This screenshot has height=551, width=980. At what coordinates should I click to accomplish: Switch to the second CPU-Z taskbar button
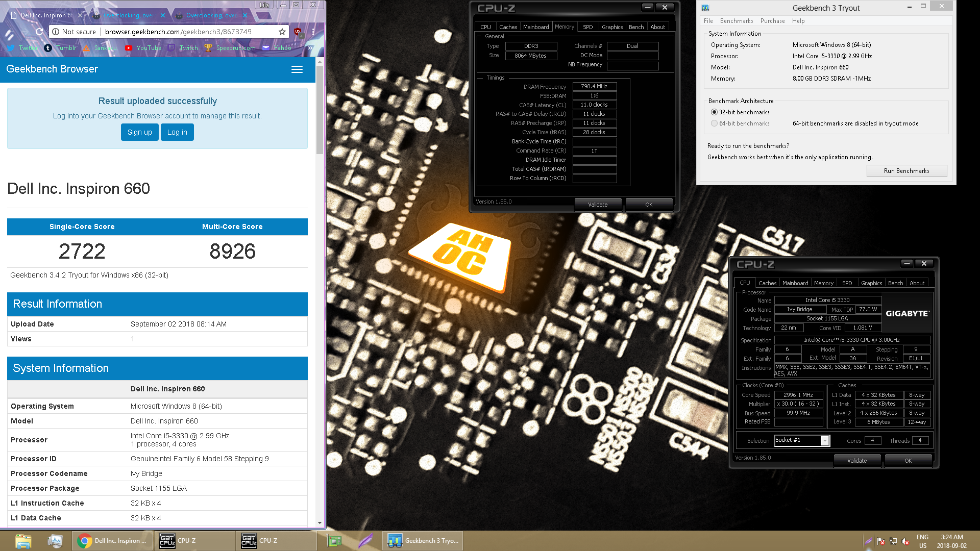[276, 541]
